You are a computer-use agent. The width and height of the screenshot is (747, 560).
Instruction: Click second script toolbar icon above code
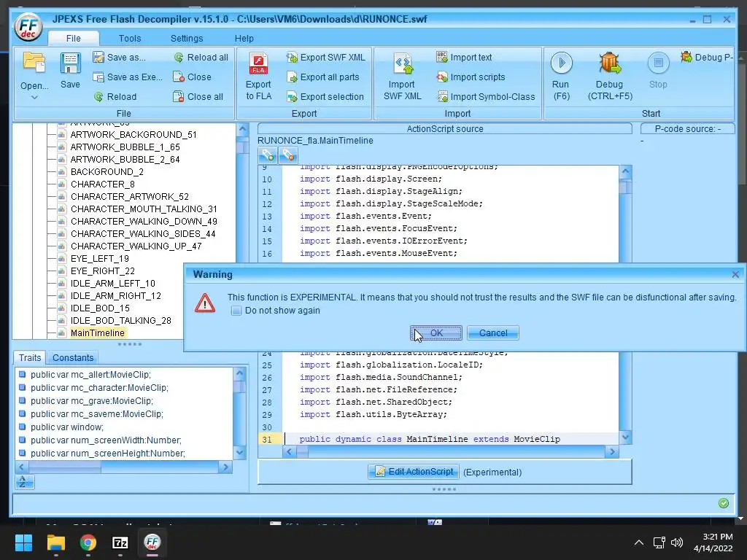click(287, 155)
